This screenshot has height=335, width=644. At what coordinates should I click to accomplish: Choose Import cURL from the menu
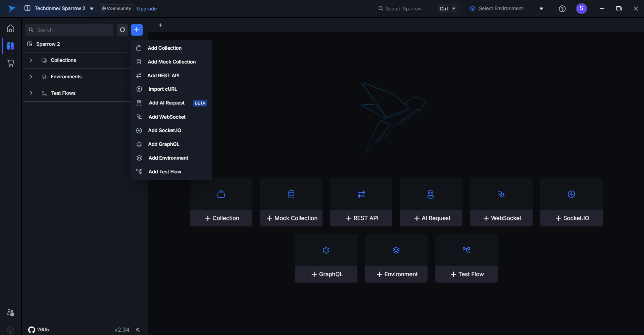point(162,89)
